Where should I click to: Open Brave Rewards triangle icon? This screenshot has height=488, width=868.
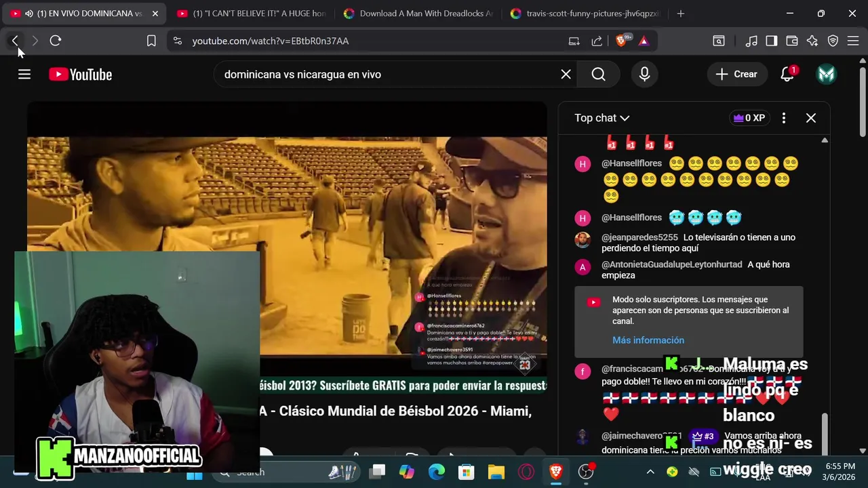[x=644, y=41]
